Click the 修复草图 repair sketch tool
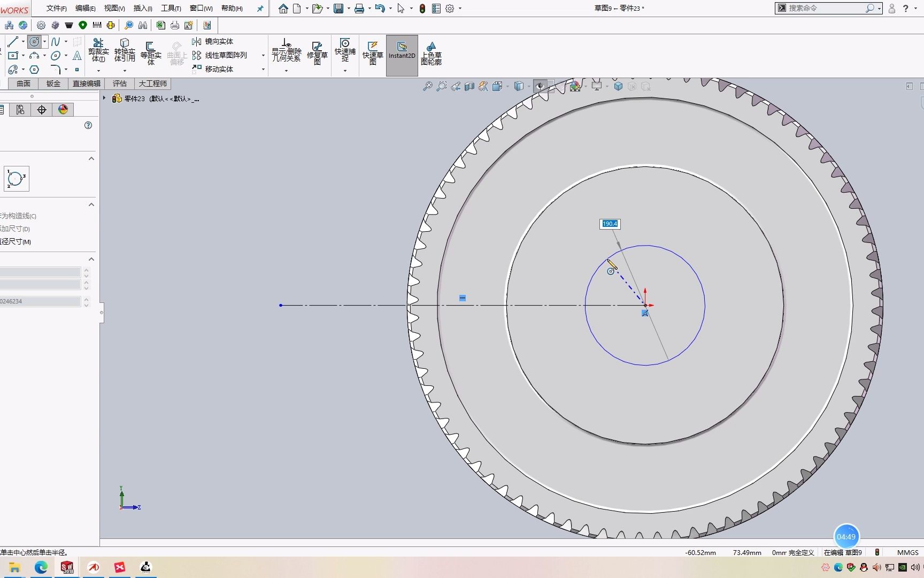 point(317,52)
